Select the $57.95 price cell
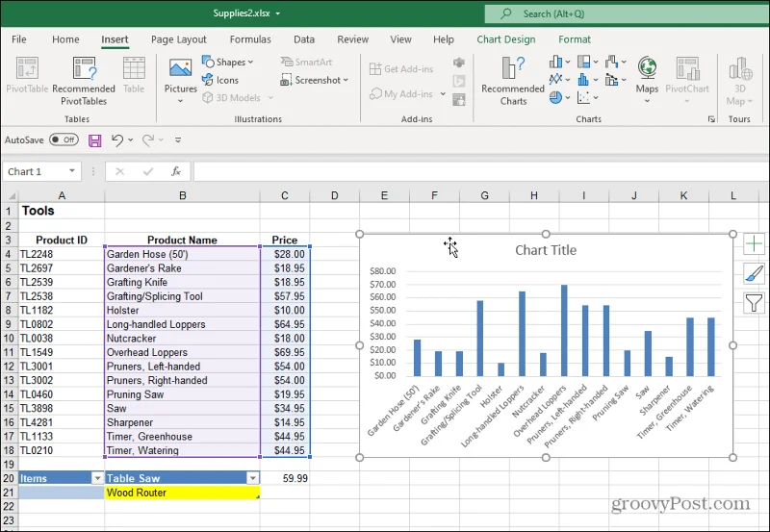 [285, 296]
